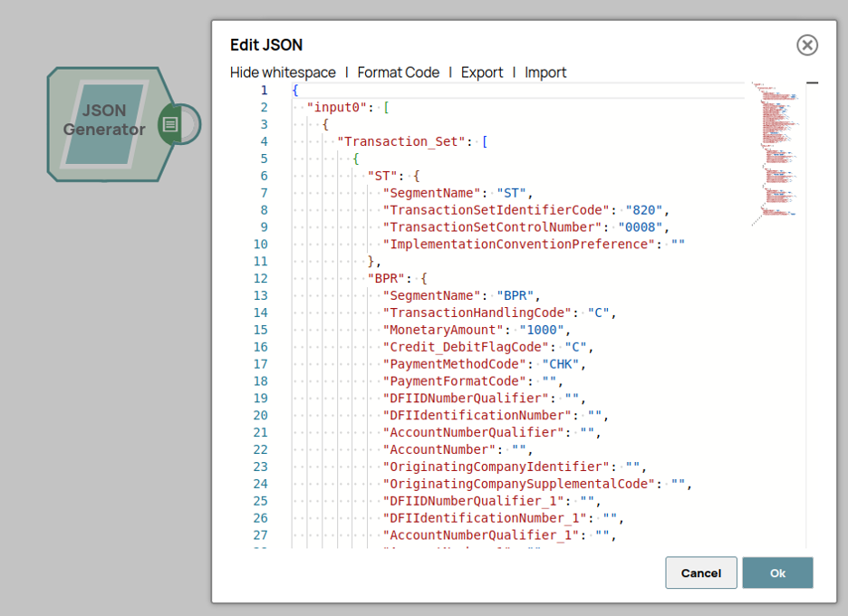Click Hide whitespace option
The height and width of the screenshot is (616, 848).
283,72
